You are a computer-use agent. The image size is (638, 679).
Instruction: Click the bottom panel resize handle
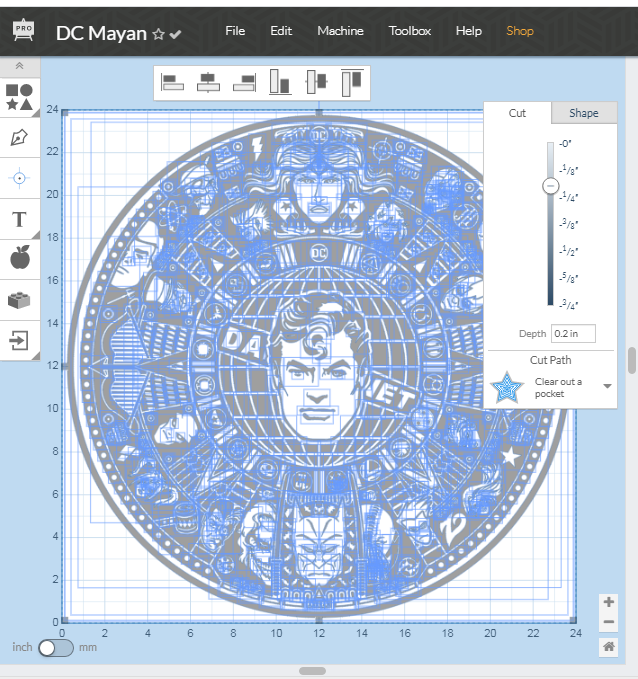coord(312,671)
